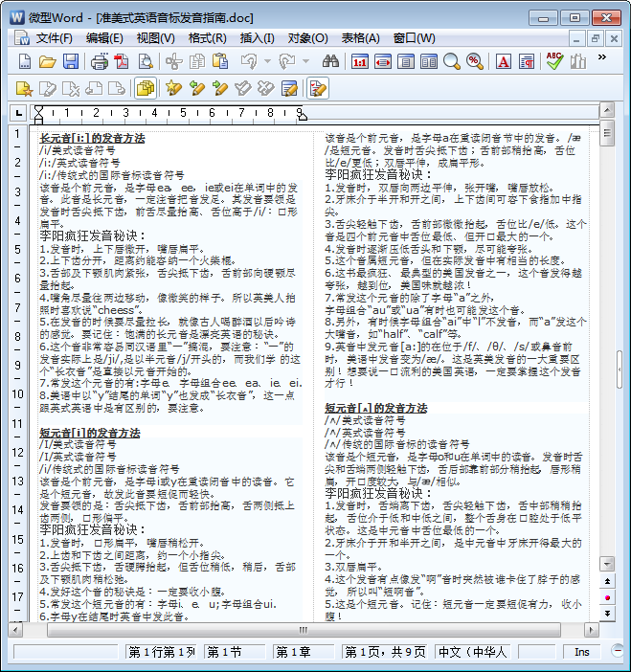The width and height of the screenshot is (631, 672).
Task: Click the horizontal scrollbar right arrow
Action: click(x=591, y=630)
